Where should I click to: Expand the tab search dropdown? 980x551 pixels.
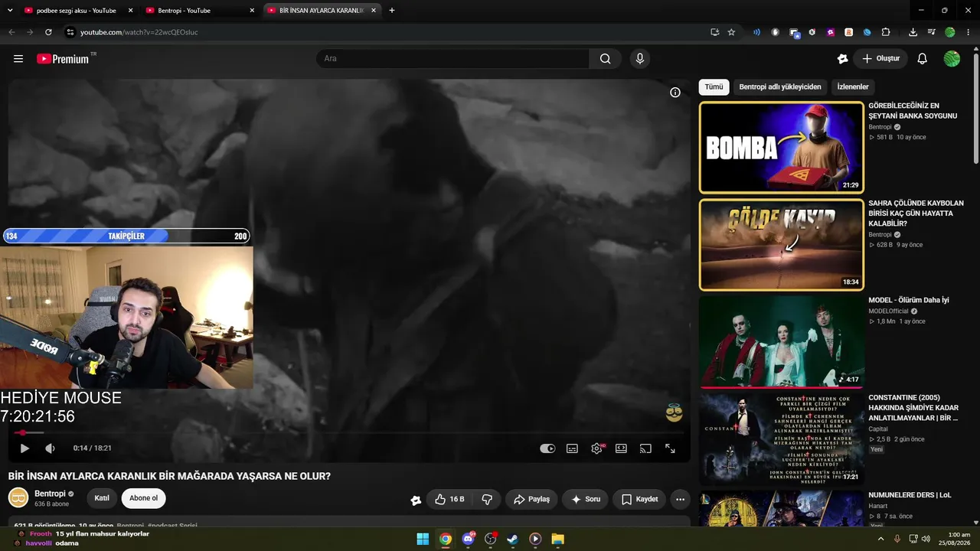pyautogui.click(x=10, y=11)
